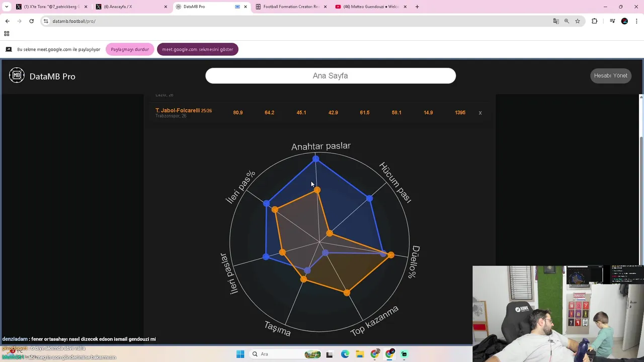The width and height of the screenshot is (644, 362).
Task: Open the Chrome three-dot menu
Action: click(636, 21)
